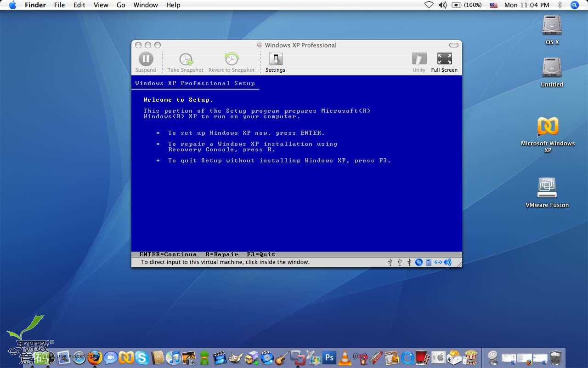The width and height of the screenshot is (588, 368).
Task: Open the US flag input menu
Action: click(494, 5)
